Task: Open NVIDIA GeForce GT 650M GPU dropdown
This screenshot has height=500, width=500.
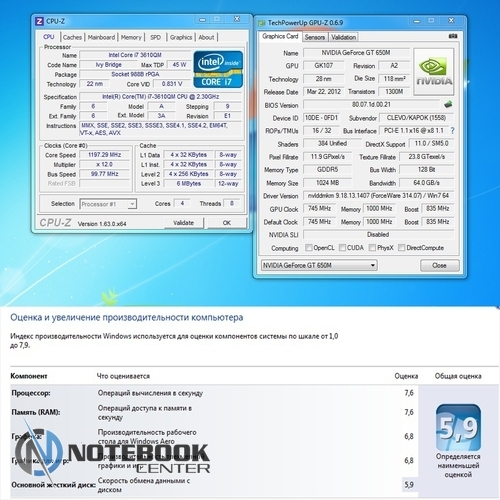Action: 319,265
